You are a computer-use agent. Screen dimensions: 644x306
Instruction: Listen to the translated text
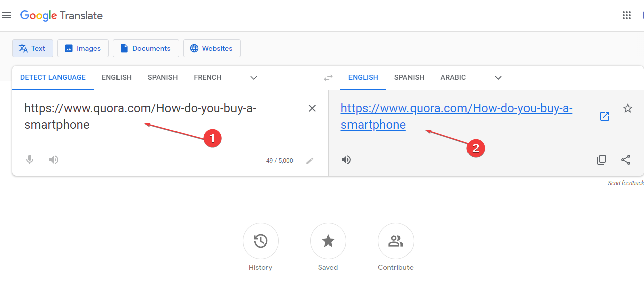coord(346,160)
